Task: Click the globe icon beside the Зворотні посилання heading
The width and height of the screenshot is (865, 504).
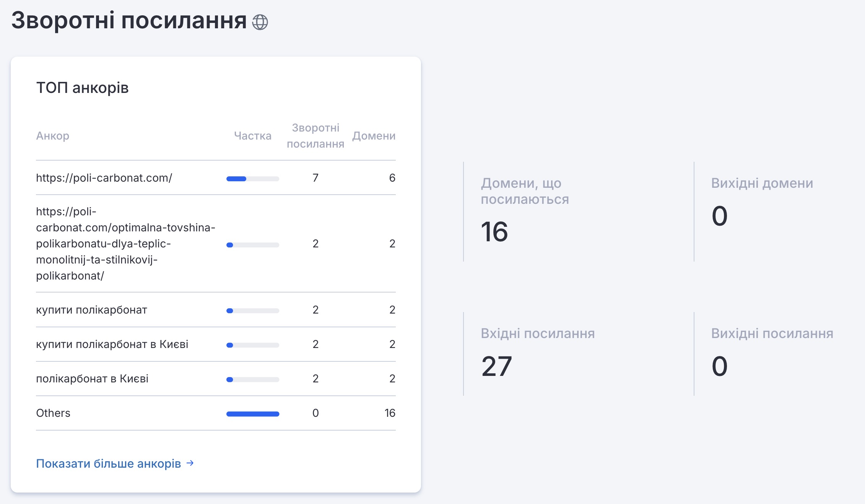Action: click(260, 22)
